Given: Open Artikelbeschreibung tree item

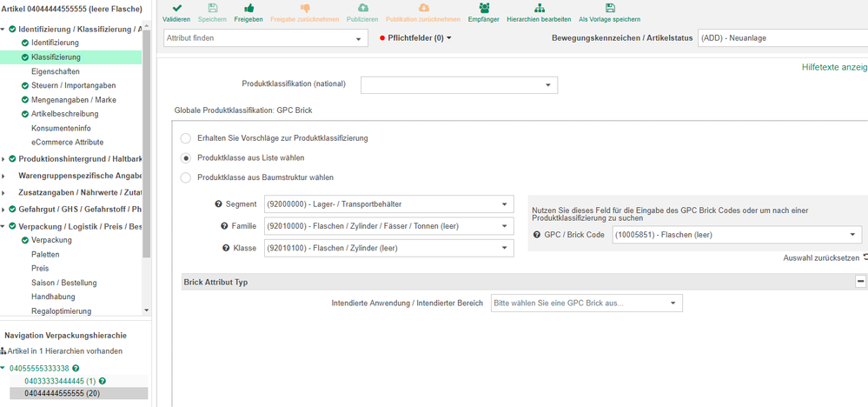Looking at the screenshot, I should [65, 114].
